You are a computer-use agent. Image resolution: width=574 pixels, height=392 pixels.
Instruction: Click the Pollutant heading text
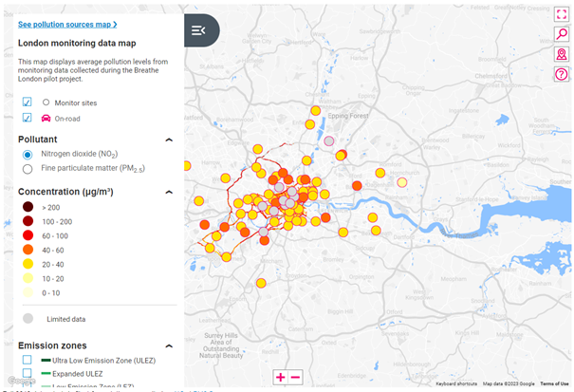pyautogui.click(x=38, y=140)
